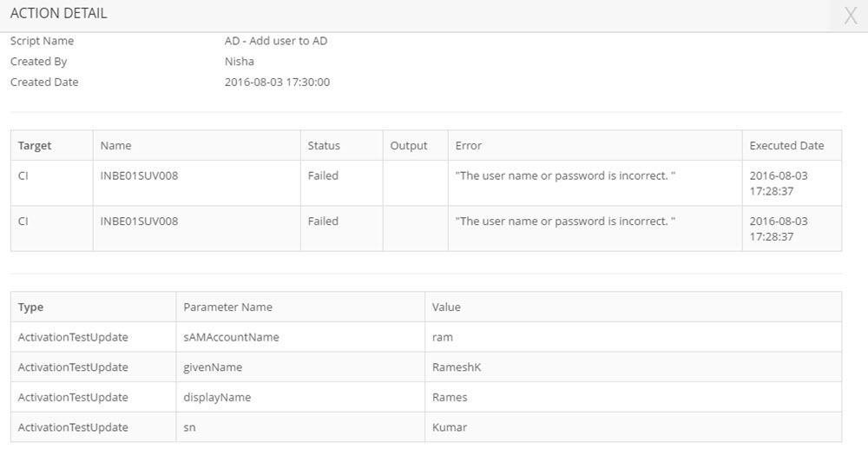Screen dimensions: 868x463
Task: Select the givenName parameter row
Action: pyautogui.click(x=213, y=367)
